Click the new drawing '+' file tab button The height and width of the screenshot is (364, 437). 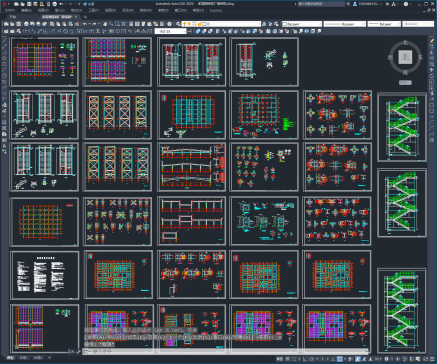(x=85, y=16)
